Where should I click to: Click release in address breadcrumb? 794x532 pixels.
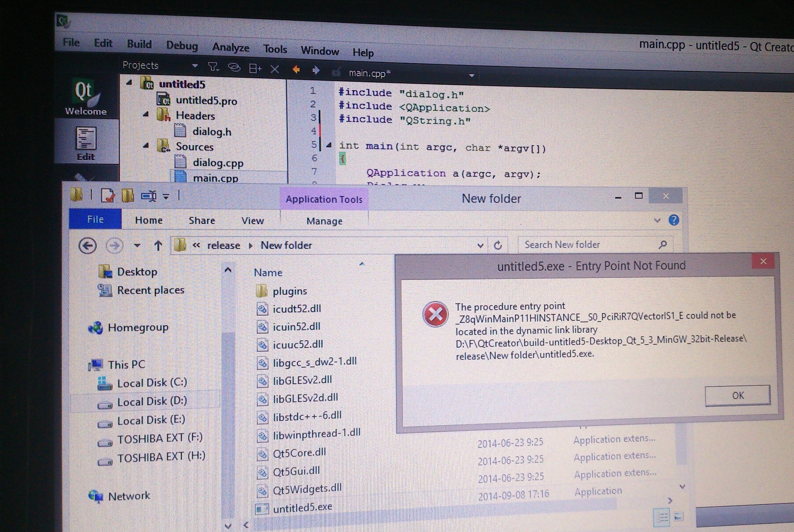224,245
